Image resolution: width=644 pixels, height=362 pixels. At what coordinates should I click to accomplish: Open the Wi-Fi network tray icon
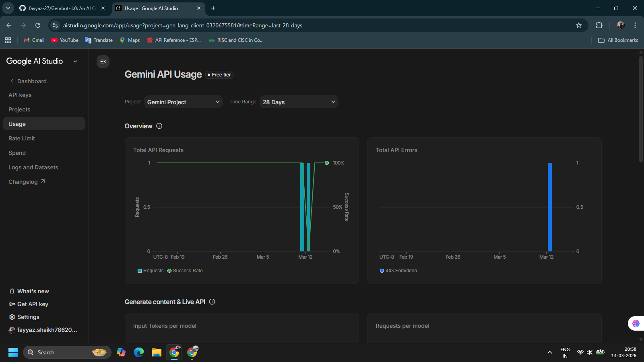click(580, 352)
